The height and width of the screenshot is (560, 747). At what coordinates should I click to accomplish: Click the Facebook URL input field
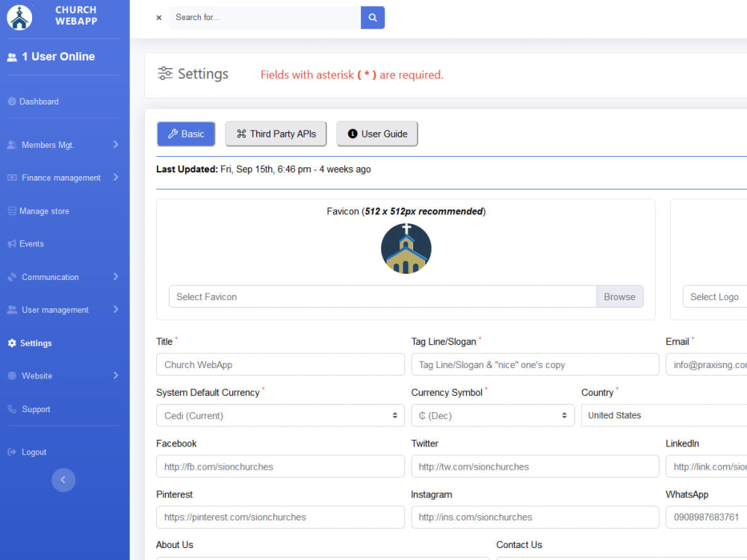(280, 466)
